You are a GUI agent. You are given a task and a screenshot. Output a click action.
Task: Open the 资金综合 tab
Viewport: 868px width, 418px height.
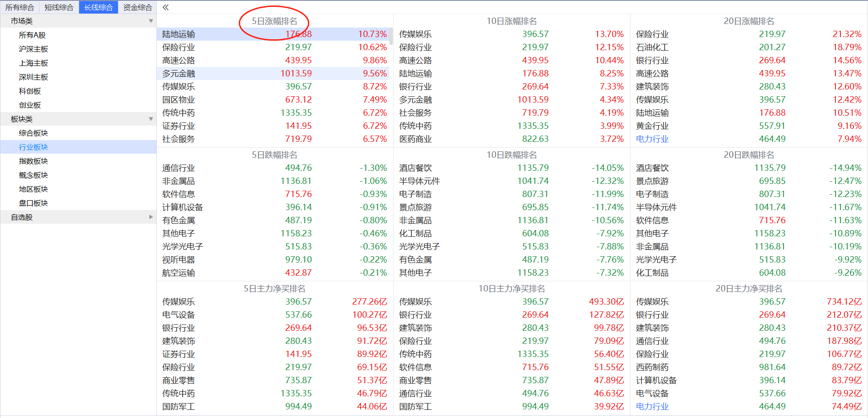[x=138, y=7]
